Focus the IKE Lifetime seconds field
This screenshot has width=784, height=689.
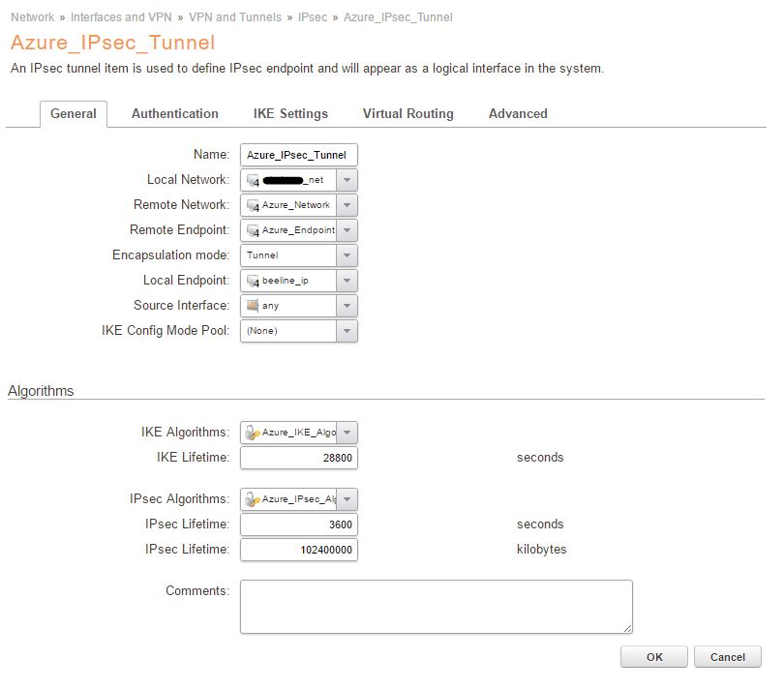299,458
